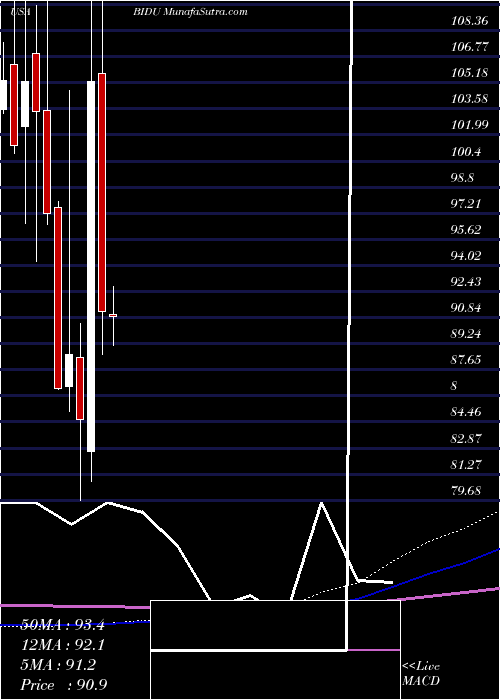
Task: Click the Price : 90.9 reading
Action: pyautogui.click(x=64, y=685)
